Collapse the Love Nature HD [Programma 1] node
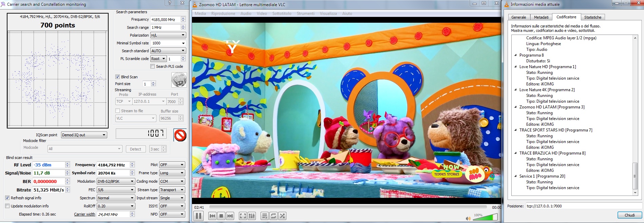The height and width of the screenshot is (223, 644). pyautogui.click(x=516, y=67)
